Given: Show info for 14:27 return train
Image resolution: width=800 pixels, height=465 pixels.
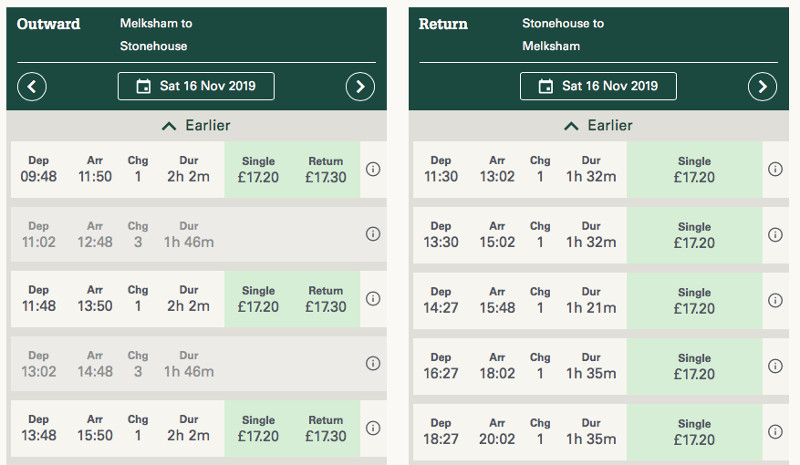Looking at the screenshot, I should click(x=775, y=300).
